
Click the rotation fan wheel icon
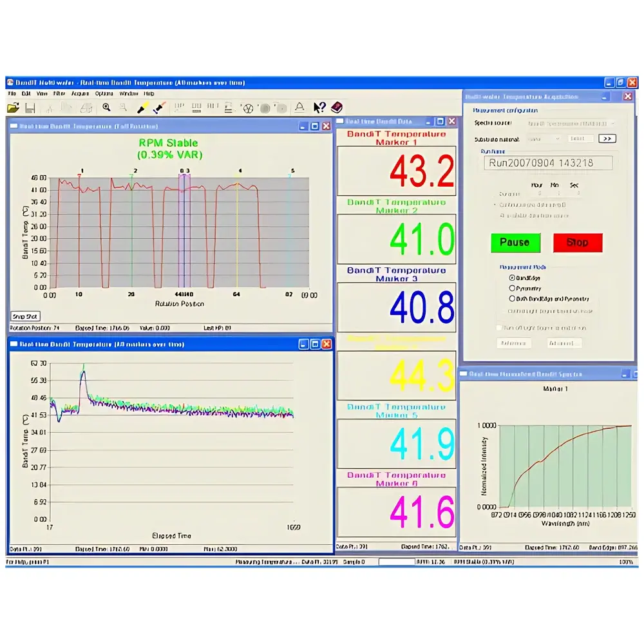point(249,108)
